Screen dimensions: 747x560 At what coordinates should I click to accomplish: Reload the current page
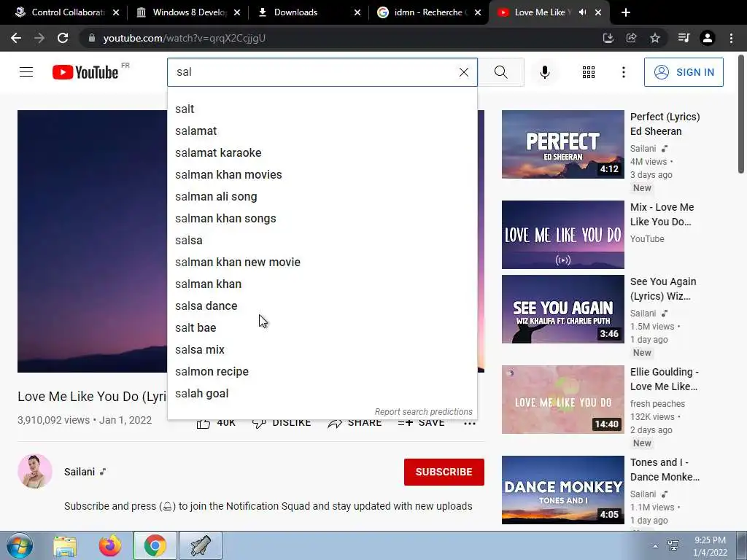[x=63, y=38]
